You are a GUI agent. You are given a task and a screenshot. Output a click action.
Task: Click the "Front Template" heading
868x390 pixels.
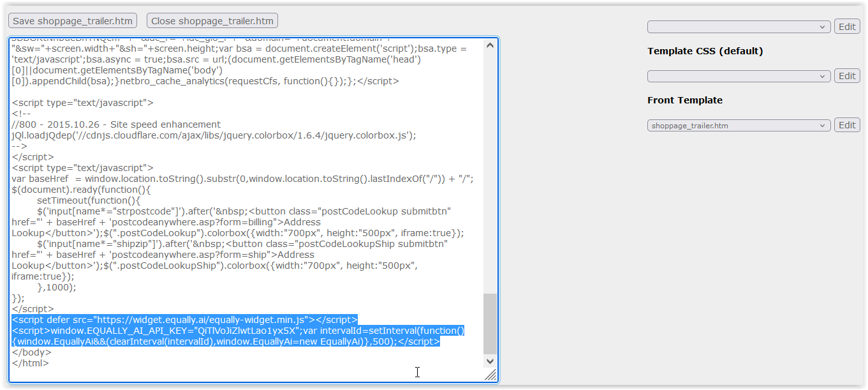685,100
